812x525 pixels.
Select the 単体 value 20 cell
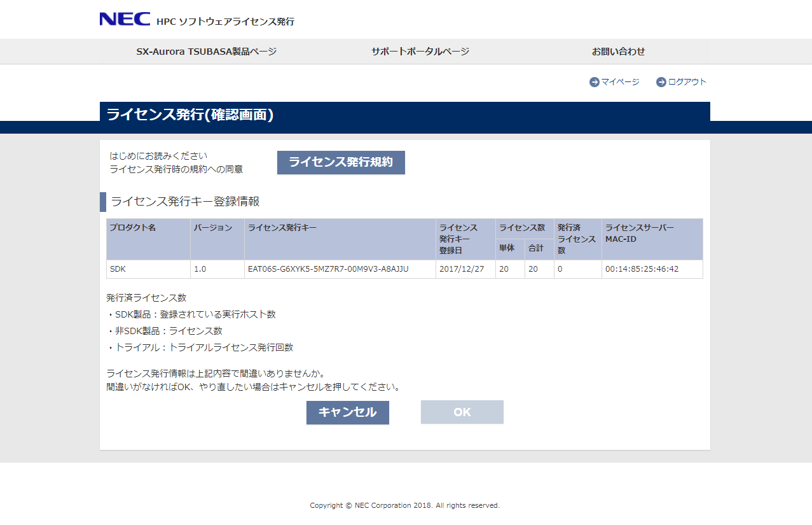pos(510,269)
